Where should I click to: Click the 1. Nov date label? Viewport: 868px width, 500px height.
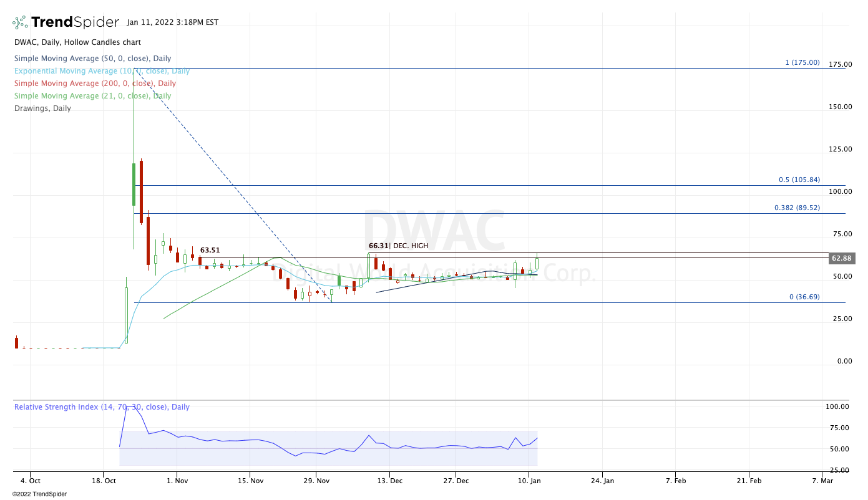[177, 481]
